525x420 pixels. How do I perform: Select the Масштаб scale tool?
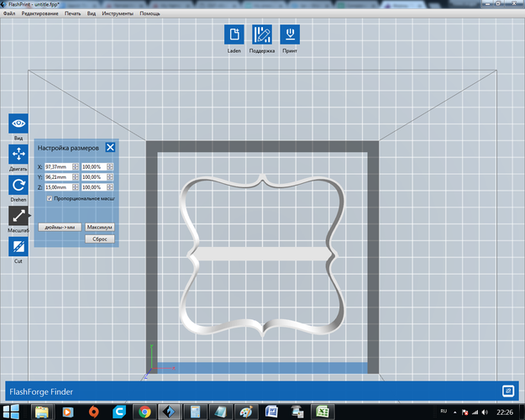click(x=18, y=216)
